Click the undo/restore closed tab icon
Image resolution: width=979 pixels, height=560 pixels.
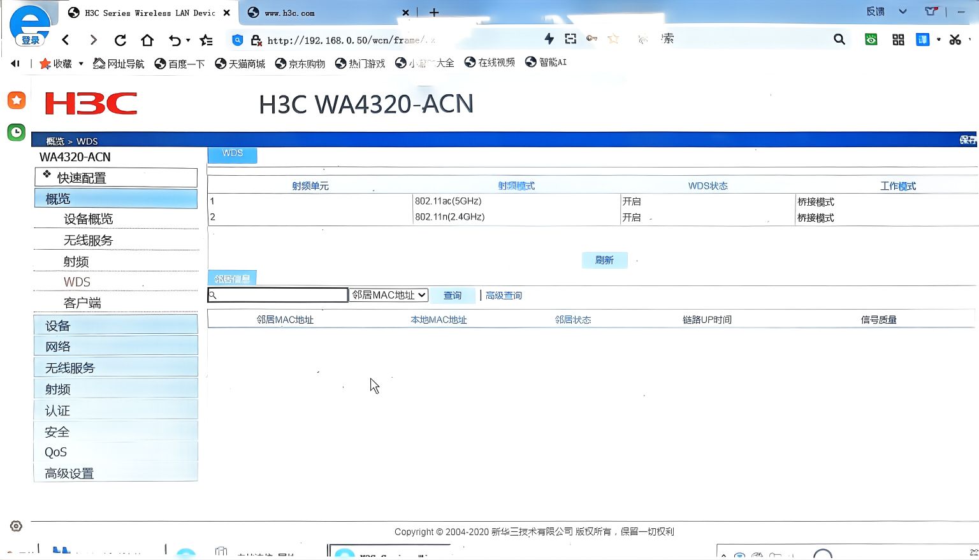[175, 40]
